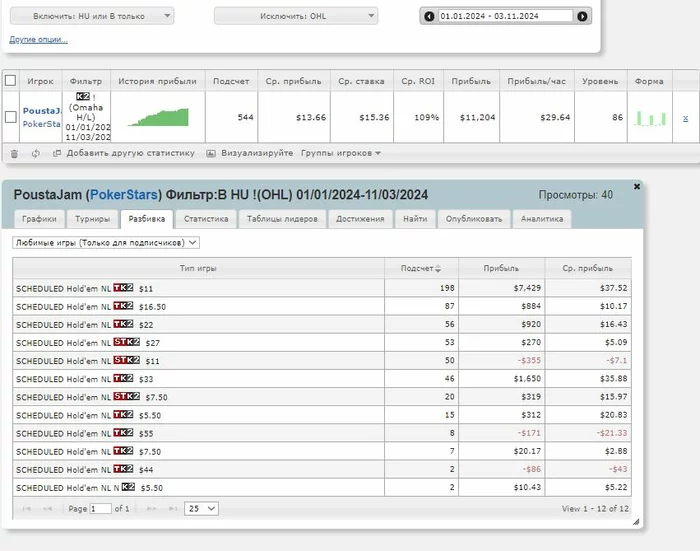Click the page number input field

(x=100, y=508)
